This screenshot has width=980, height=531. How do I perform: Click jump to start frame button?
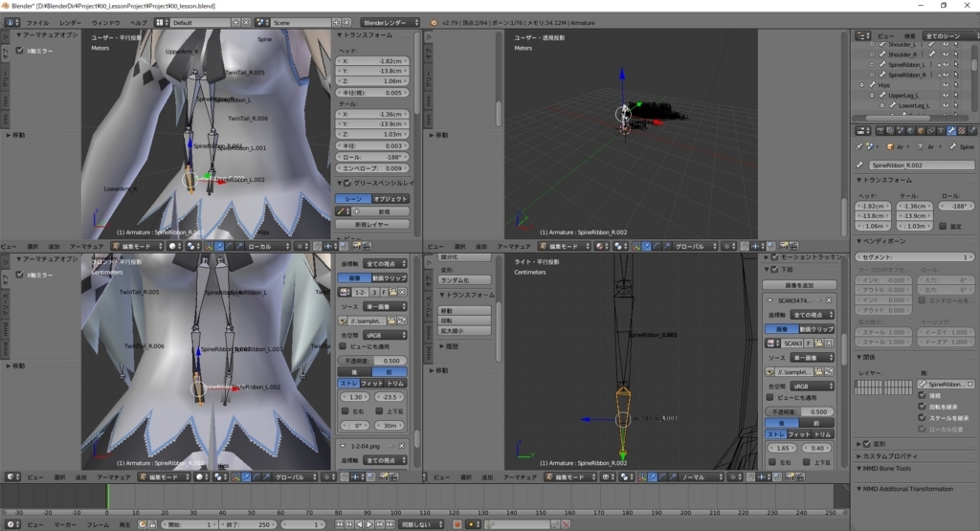click(340, 524)
